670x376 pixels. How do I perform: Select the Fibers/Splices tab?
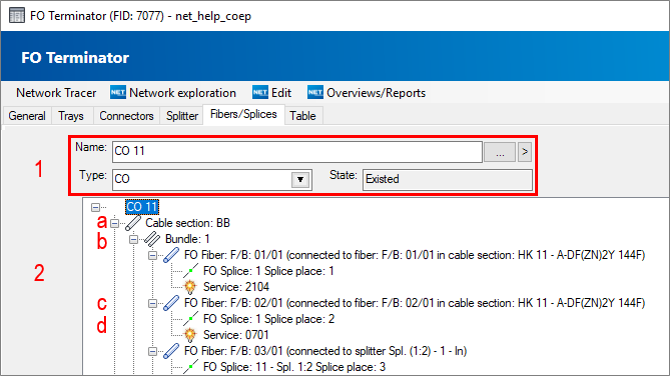pyautogui.click(x=244, y=115)
